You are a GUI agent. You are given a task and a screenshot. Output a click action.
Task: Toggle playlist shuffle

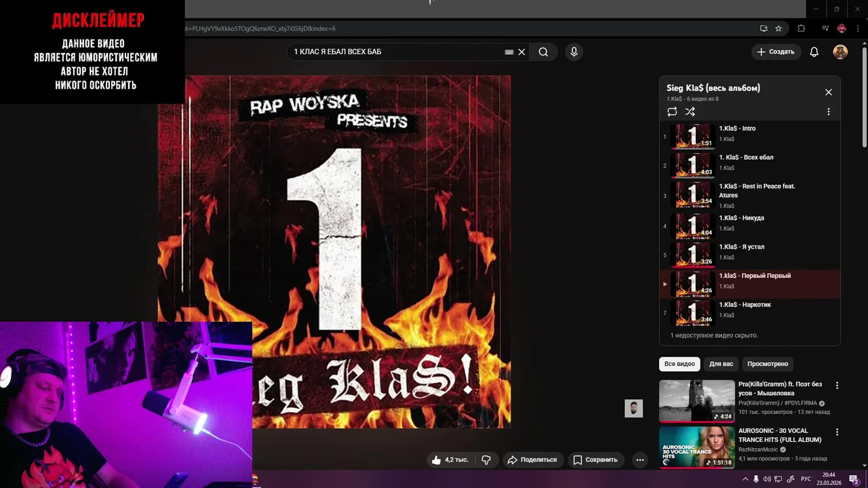click(690, 112)
